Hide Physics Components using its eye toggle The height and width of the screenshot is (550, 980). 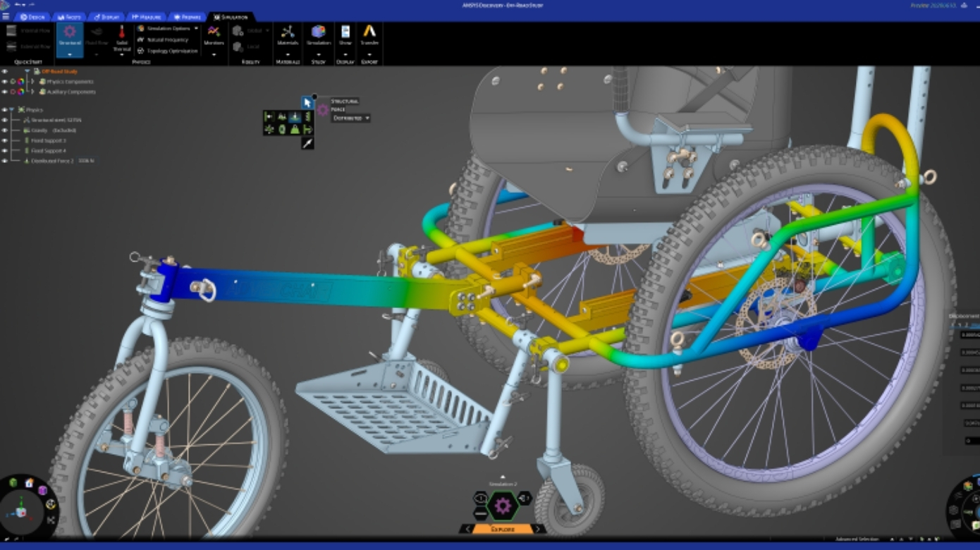5,82
